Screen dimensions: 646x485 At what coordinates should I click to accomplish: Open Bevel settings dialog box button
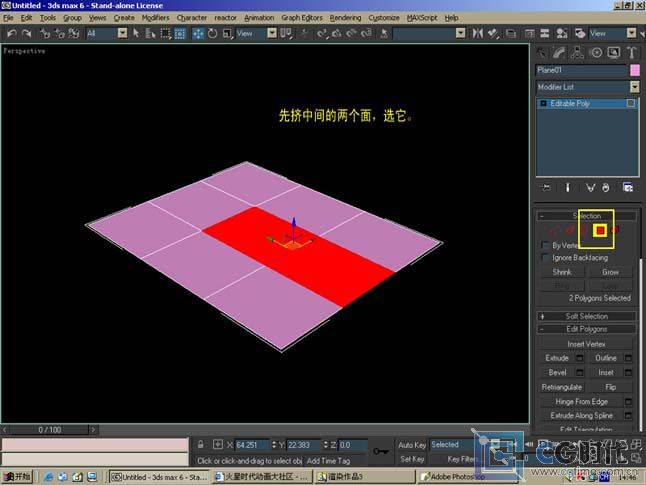tap(580, 373)
